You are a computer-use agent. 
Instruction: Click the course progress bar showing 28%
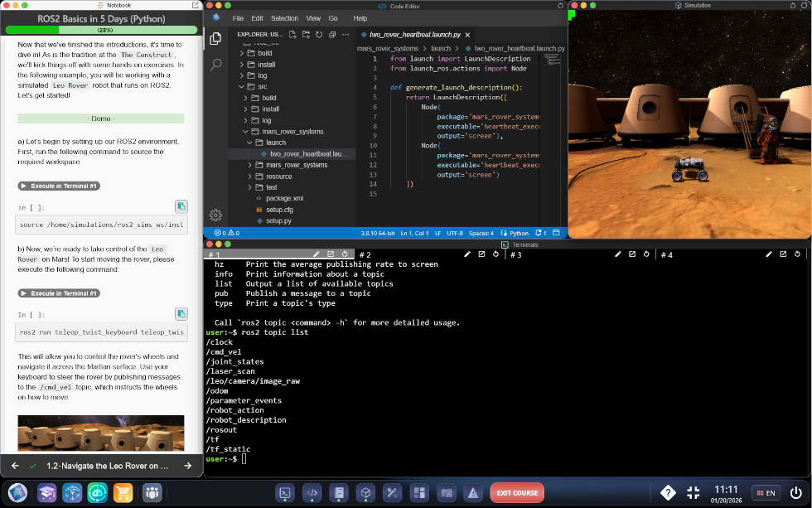click(101, 30)
